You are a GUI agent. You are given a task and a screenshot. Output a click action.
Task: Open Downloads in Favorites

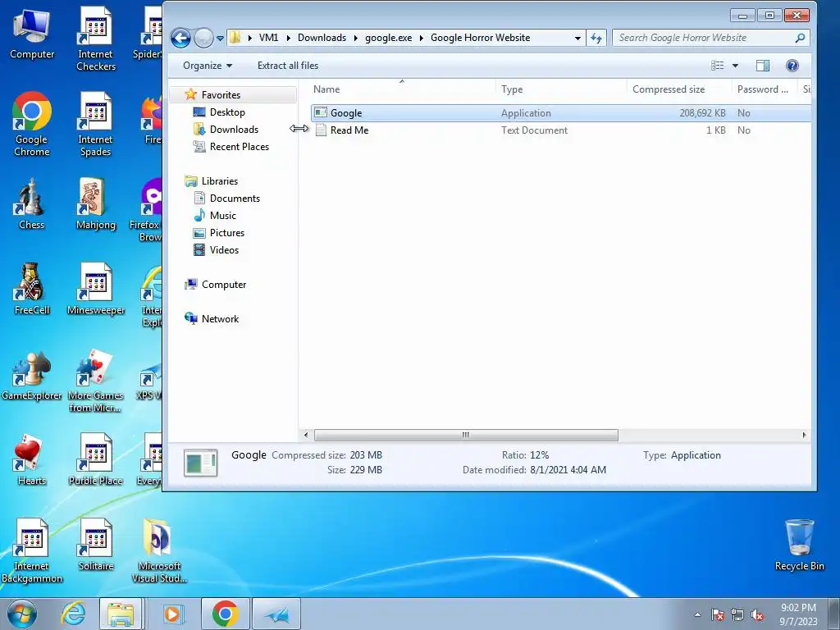(234, 129)
